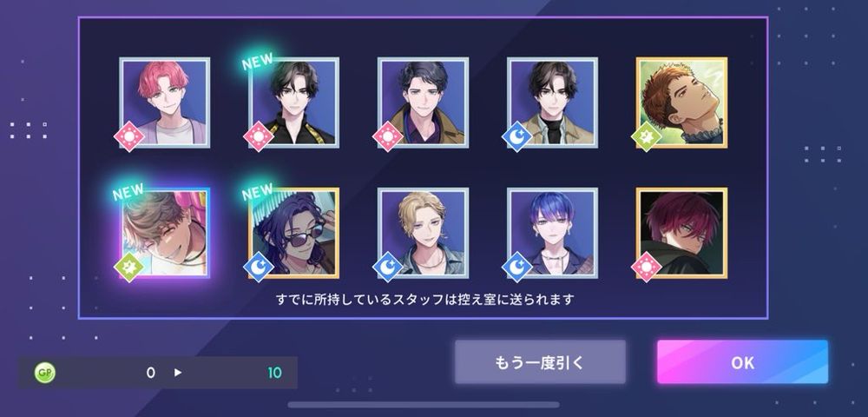The height and width of the screenshot is (417, 868).
Task: Open the staff card with the brown coat
Action: pyautogui.click(x=423, y=103)
